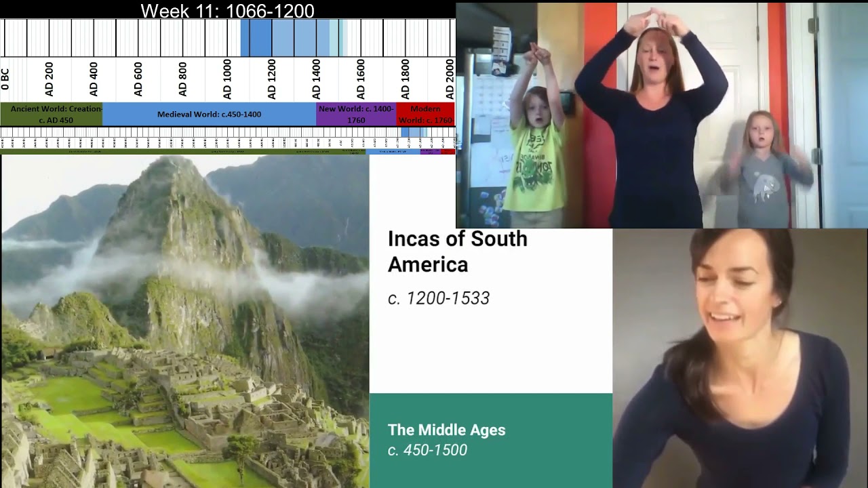Click the AD 200 timeline label
Viewport: 868px width, 488px height.
tap(49, 79)
